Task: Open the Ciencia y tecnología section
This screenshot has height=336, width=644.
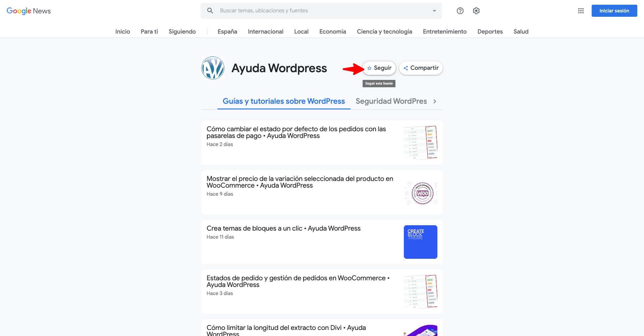Action: (384, 31)
